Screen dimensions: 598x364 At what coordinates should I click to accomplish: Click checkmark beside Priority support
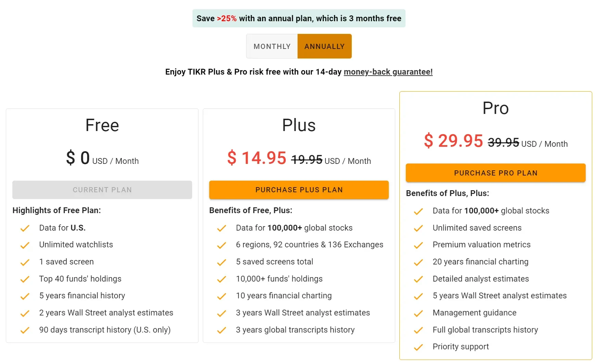(418, 347)
